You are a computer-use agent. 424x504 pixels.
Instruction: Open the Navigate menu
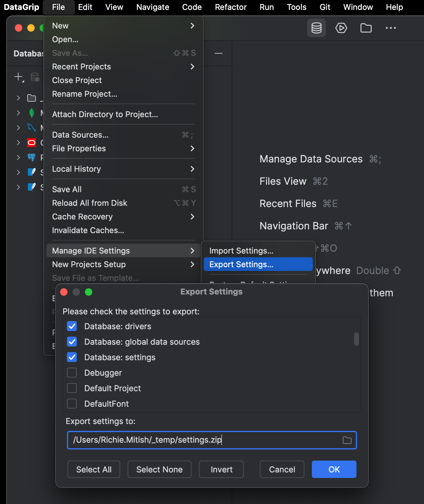[153, 7]
